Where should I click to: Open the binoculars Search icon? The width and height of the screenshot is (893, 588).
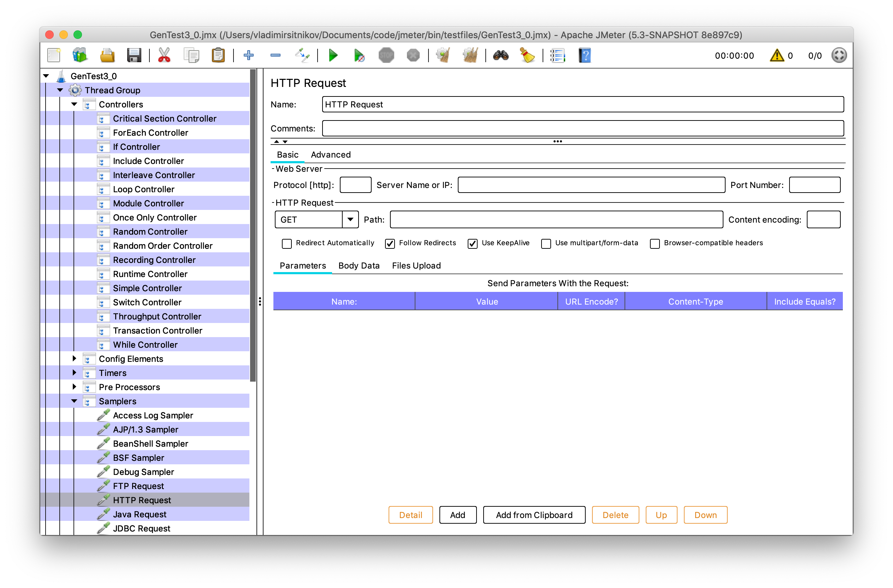501,55
